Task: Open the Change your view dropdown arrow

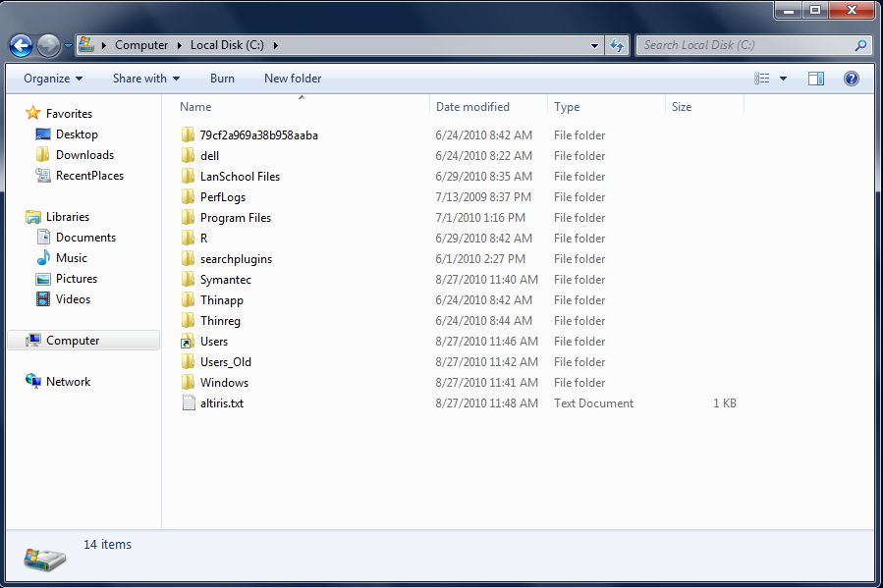Action: (783, 78)
